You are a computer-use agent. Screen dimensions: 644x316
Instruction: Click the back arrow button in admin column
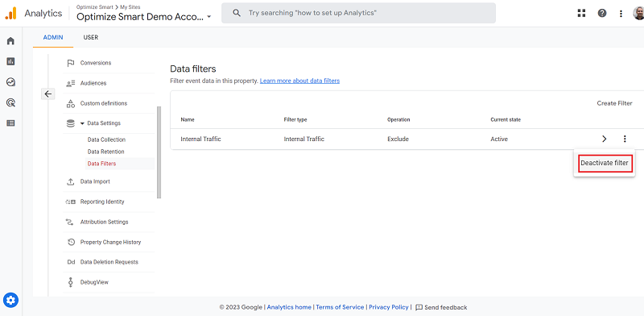pos(48,94)
